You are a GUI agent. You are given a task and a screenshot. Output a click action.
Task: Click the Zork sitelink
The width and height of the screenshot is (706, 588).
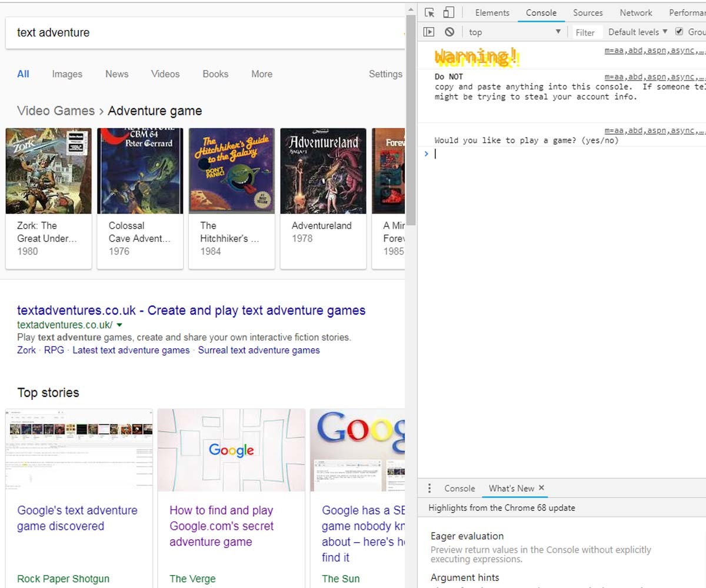(26, 350)
